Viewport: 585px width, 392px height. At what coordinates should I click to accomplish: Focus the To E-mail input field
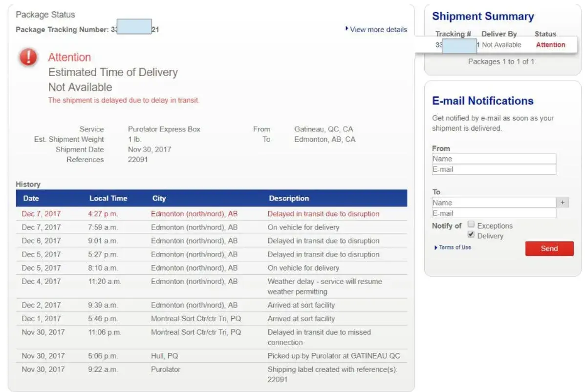point(494,213)
